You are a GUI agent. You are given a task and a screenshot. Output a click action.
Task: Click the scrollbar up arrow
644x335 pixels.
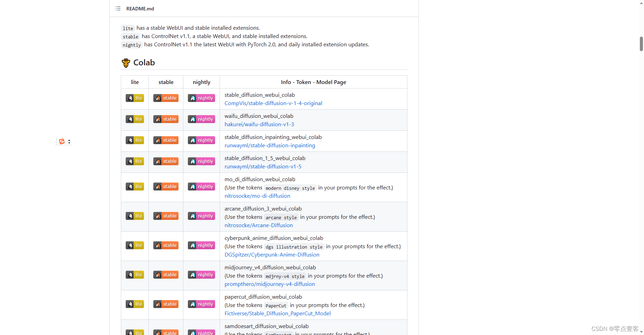pyautogui.click(x=641, y=3)
